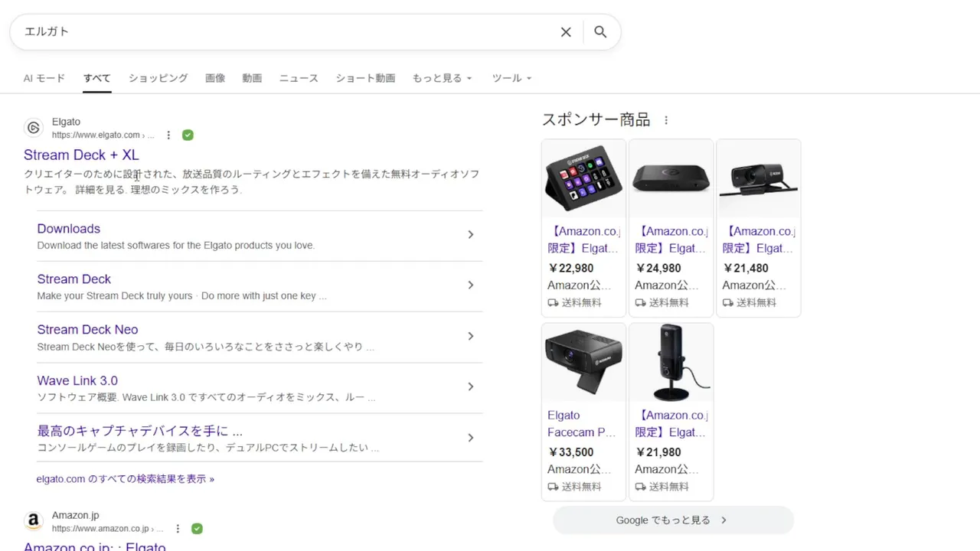Click the Elgato Facecam P... product title
This screenshot has width=980, height=551.
[582, 424]
